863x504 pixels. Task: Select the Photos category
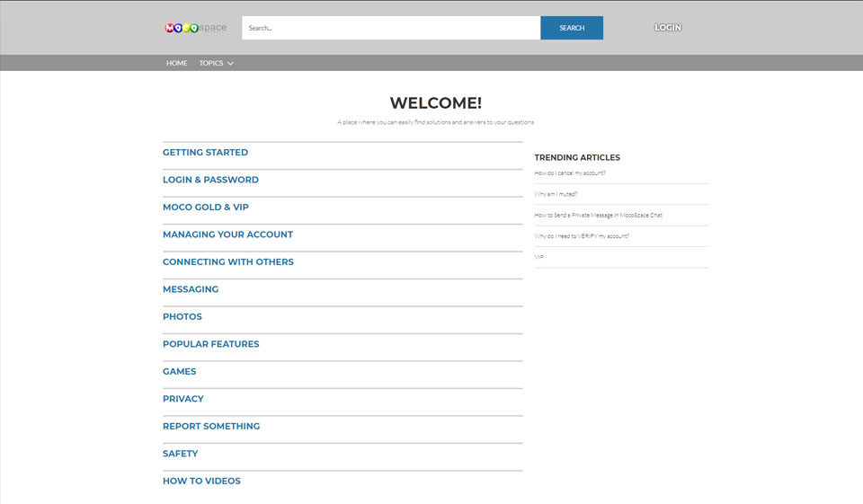pyautogui.click(x=182, y=317)
